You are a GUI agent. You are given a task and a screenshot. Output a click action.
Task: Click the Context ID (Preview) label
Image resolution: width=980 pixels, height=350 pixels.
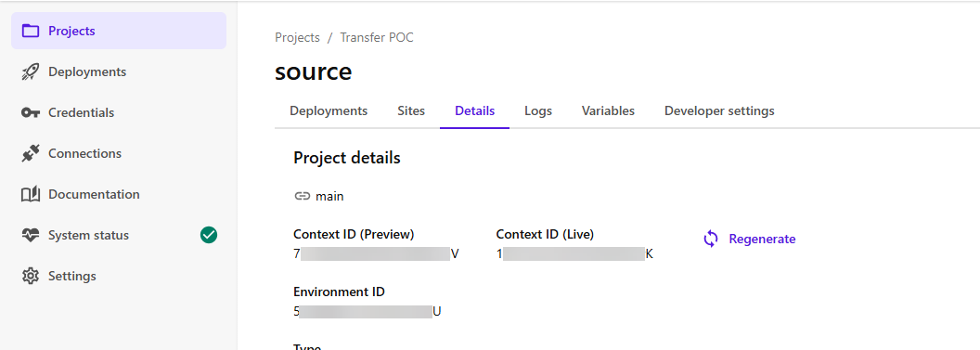[x=354, y=234]
